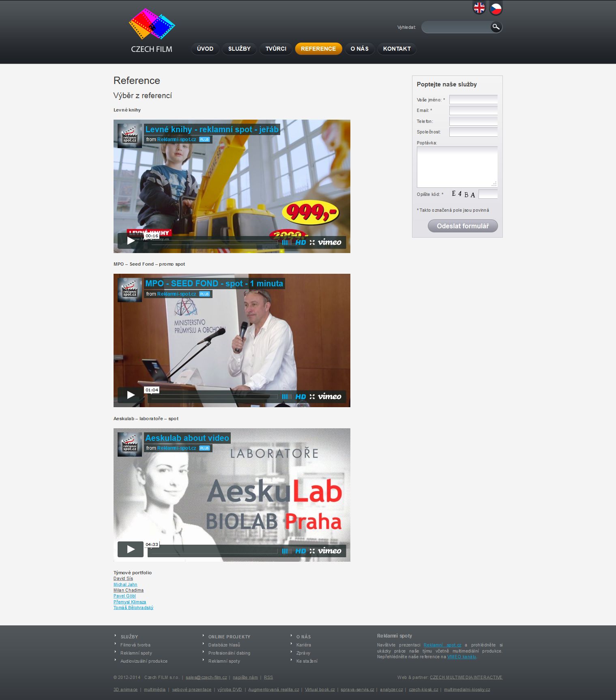
Task: Submit with Odeslat formulář button
Action: pyautogui.click(x=463, y=226)
